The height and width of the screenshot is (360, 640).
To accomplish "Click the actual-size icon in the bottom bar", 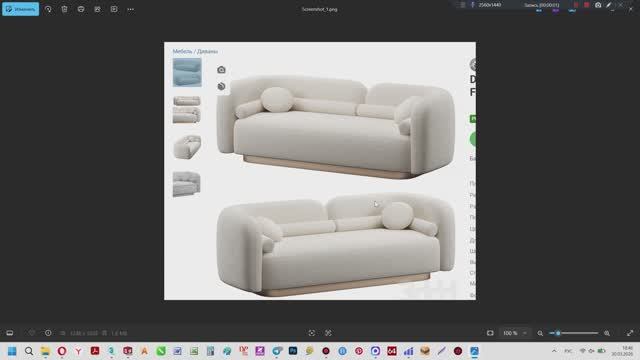I will [x=328, y=333].
